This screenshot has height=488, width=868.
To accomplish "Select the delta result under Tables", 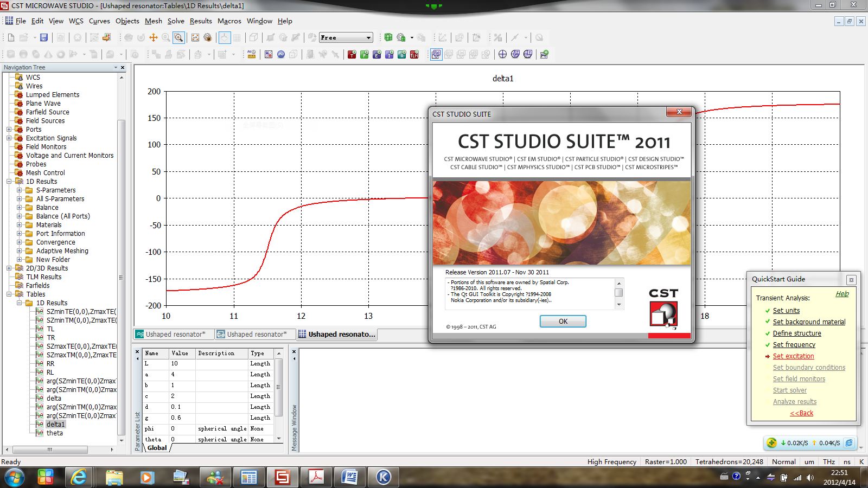I will point(54,399).
